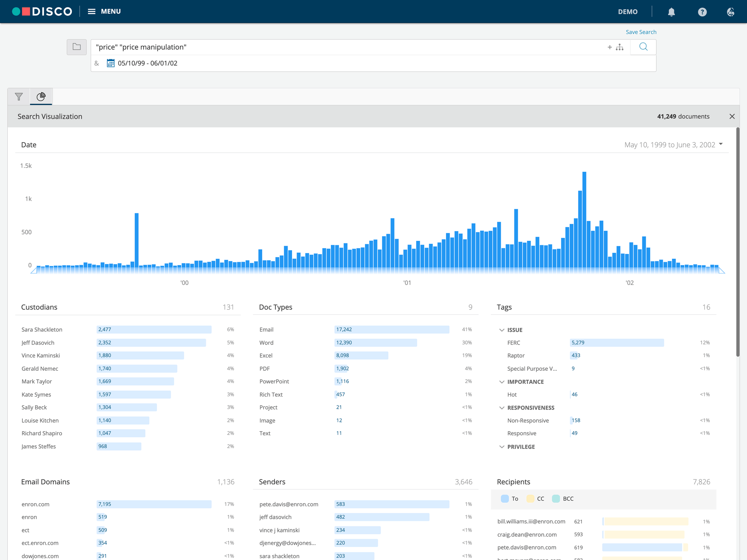This screenshot has height=560, width=747.
Task: Expand the PRIVILEGE tag group
Action: point(502,447)
